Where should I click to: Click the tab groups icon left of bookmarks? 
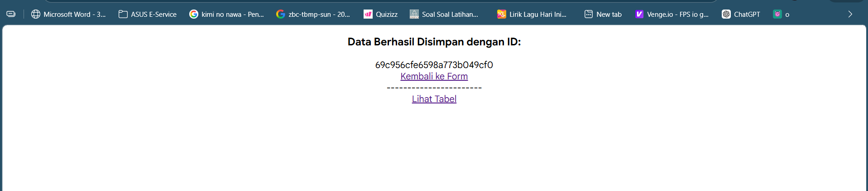tap(11, 14)
